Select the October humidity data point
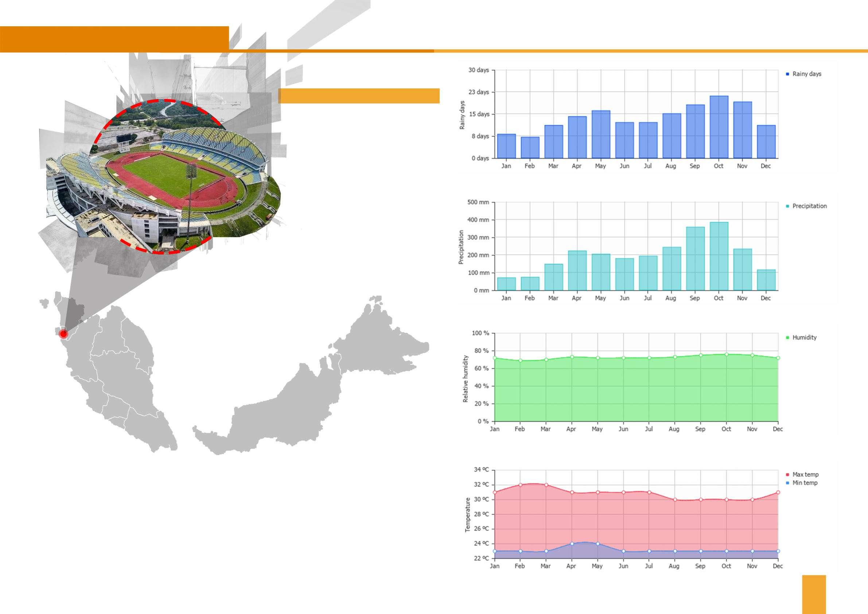The width and height of the screenshot is (868, 614). click(x=726, y=355)
